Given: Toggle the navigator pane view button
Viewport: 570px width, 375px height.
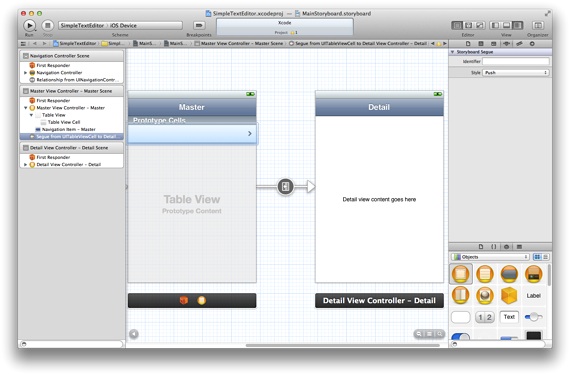Looking at the screenshot, I should [495, 25].
